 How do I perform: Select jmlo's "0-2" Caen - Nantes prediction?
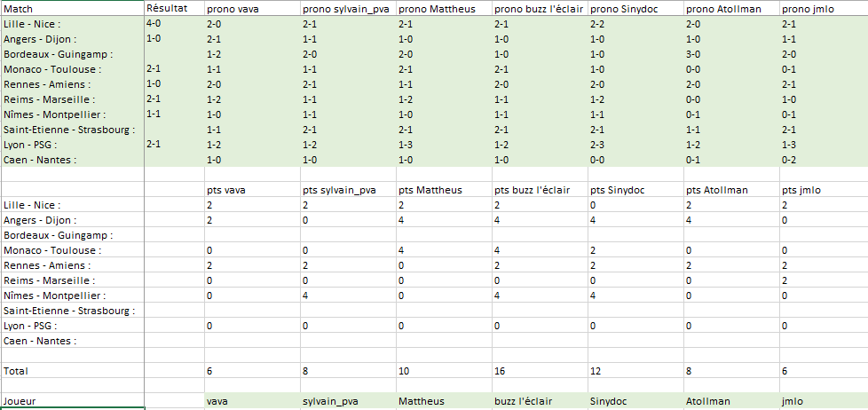pos(790,160)
